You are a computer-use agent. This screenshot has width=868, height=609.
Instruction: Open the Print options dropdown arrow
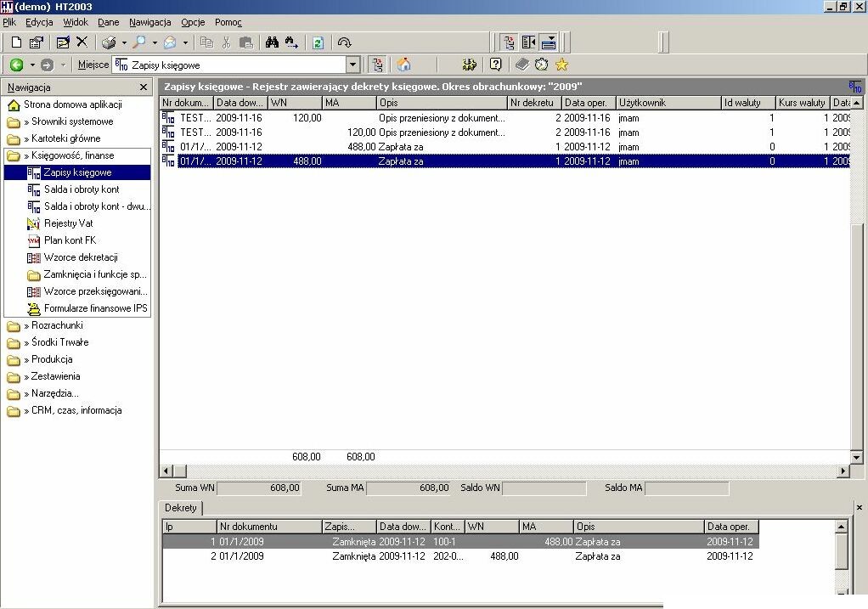(124, 42)
